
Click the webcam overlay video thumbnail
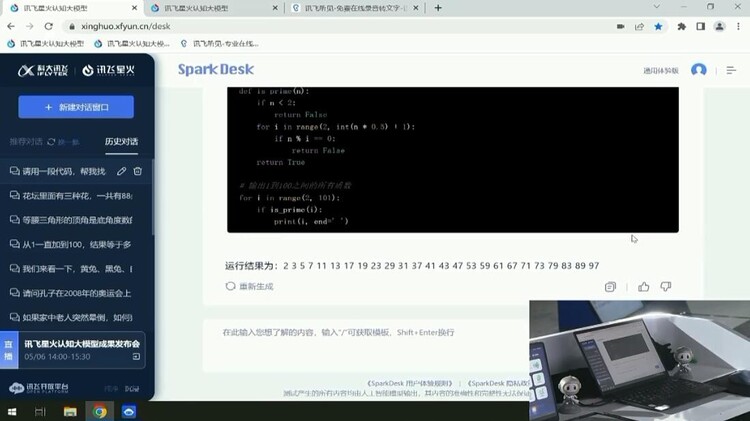coord(640,361)
